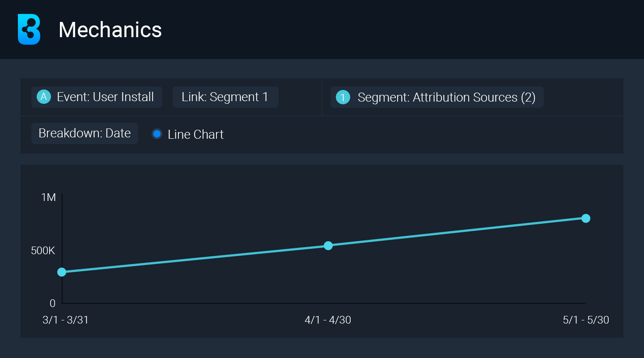Open the Event: User Install selector
The height and width of the screenshot is (358, 644).
click(x=97, y=97)
